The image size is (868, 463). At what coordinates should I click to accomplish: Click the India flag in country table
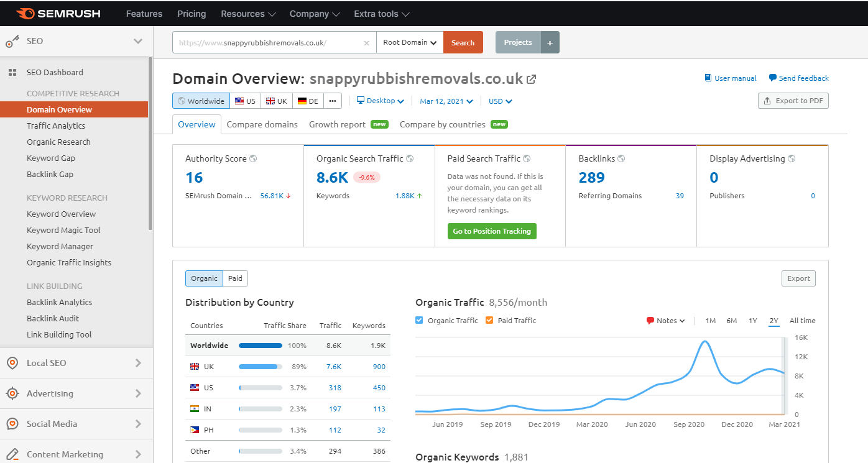[x=195, y=409]
